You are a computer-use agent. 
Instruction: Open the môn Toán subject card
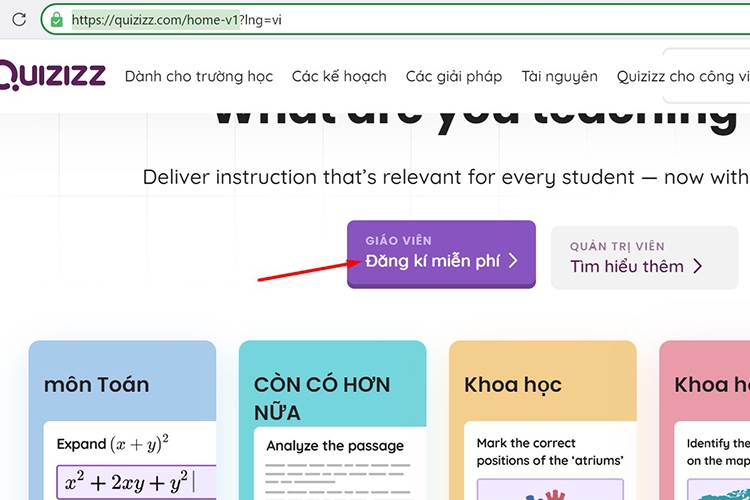122,420
